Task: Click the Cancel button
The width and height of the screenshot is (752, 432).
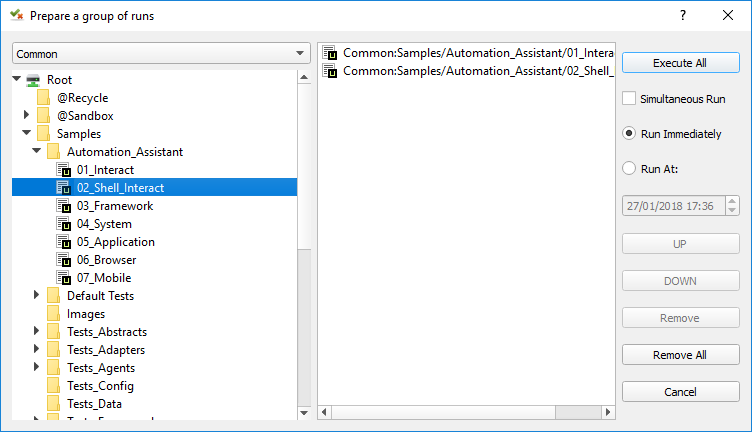Action: coord(681,391)
